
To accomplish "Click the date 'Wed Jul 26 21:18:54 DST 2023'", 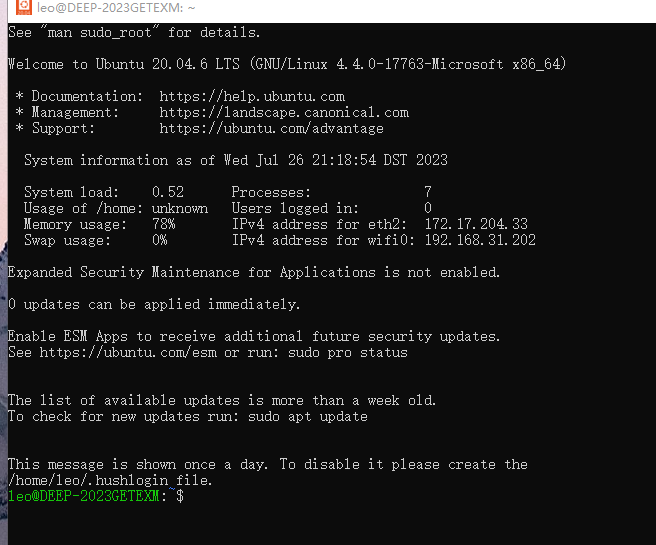I will pos(336,160).
